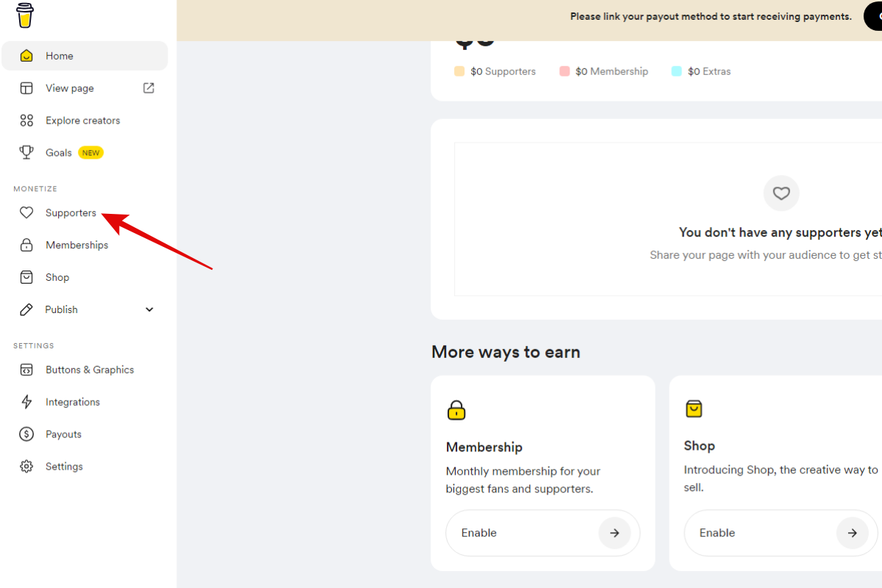Click the Memberships lock icon in sidebar

26,245
